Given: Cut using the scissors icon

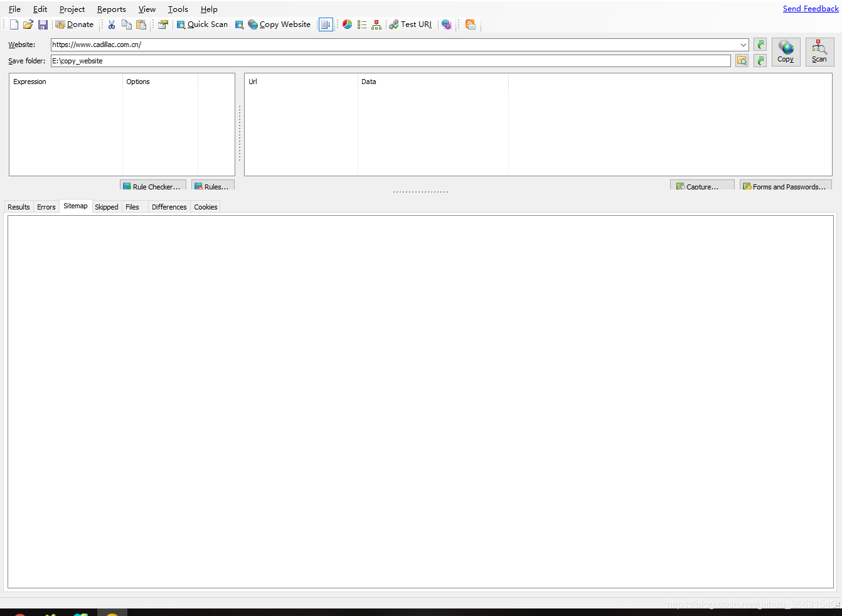Looking at the screenshot, I should coord(112,24).
